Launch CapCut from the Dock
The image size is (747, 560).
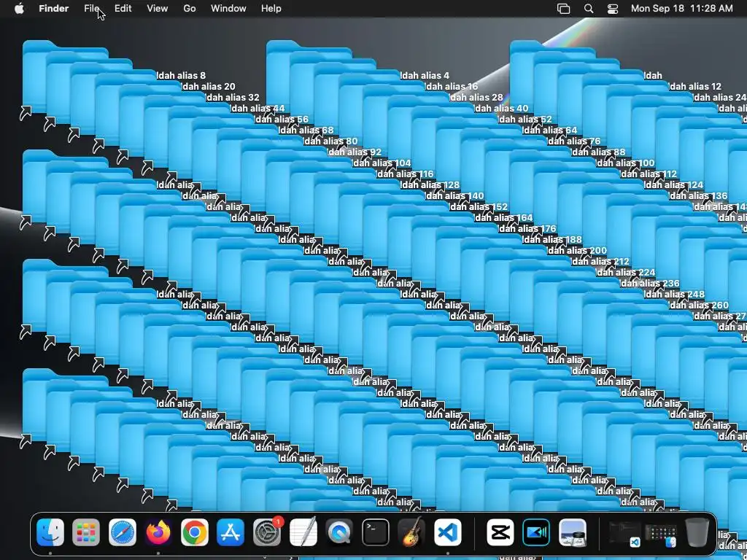[500, 532]
